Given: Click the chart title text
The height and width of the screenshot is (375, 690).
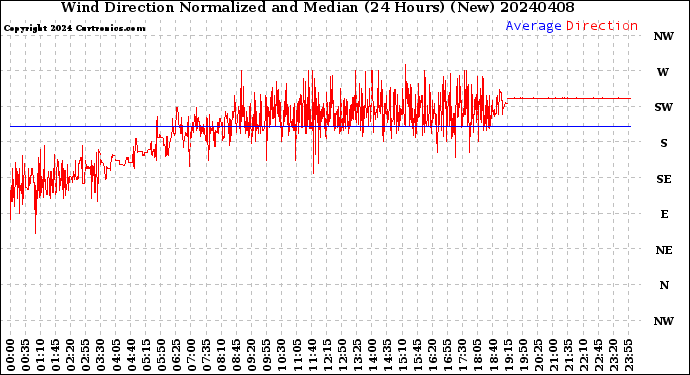Looking at the screenshot, I should pos(317,7).
